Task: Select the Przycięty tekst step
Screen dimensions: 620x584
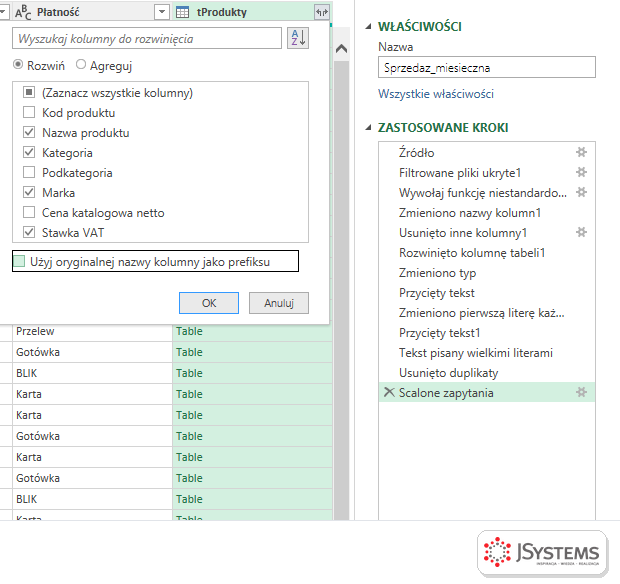Action: point(487,293)
